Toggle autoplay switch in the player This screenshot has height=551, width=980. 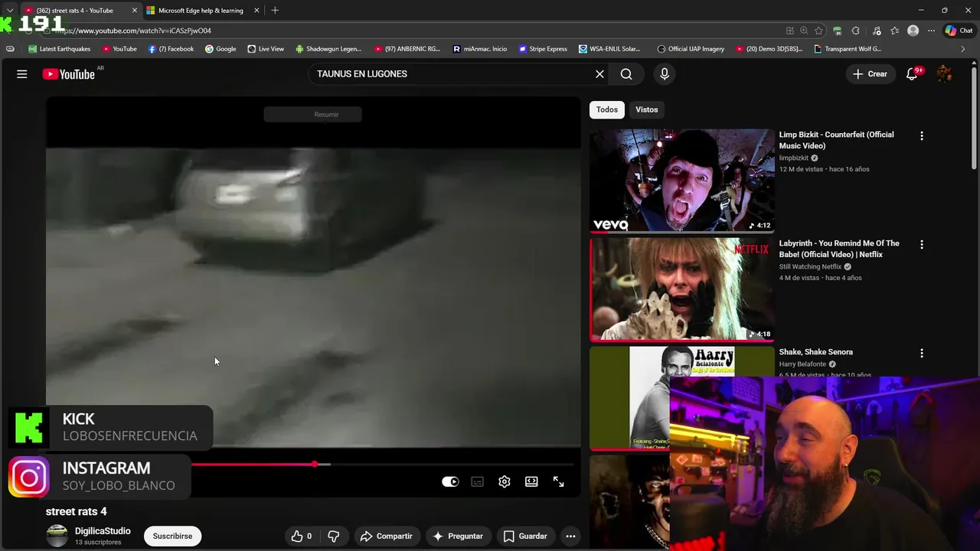[450, 481]
